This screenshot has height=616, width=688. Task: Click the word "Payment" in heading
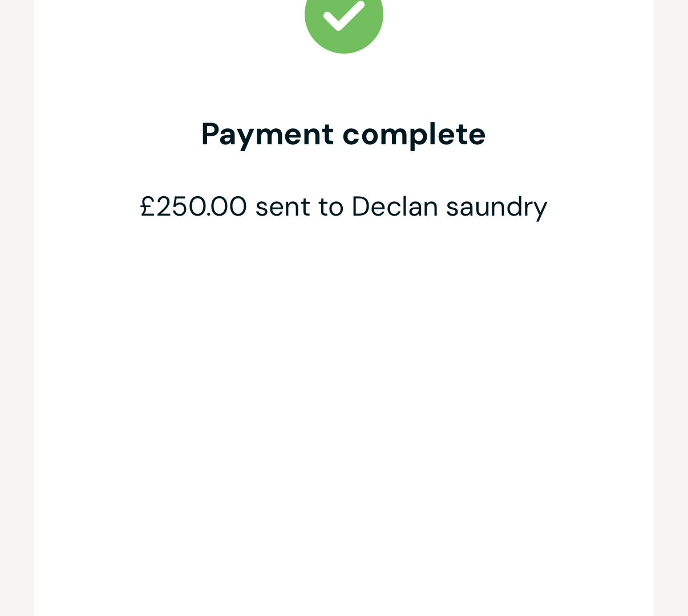pyautogui.click(x=268, y=135)
